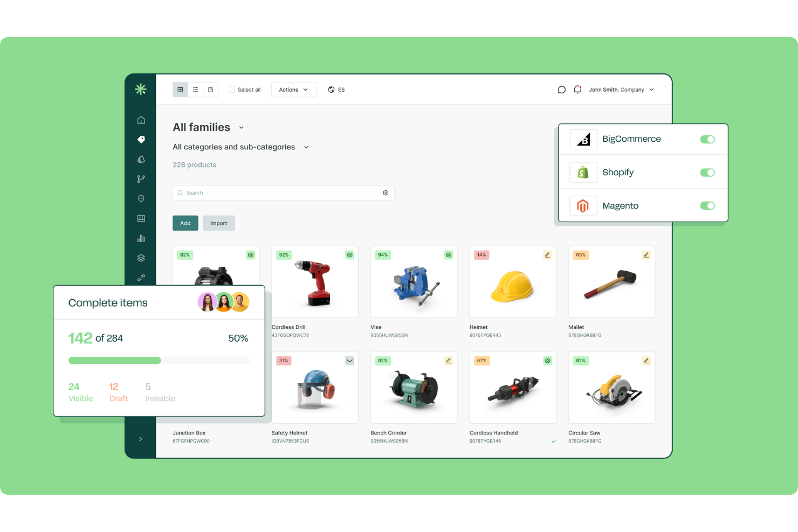Image resolution: width=798 pixels, height=532 pixels.
Task: Toggle visibility eye on the 82% first card
Action: click(251, 255)
